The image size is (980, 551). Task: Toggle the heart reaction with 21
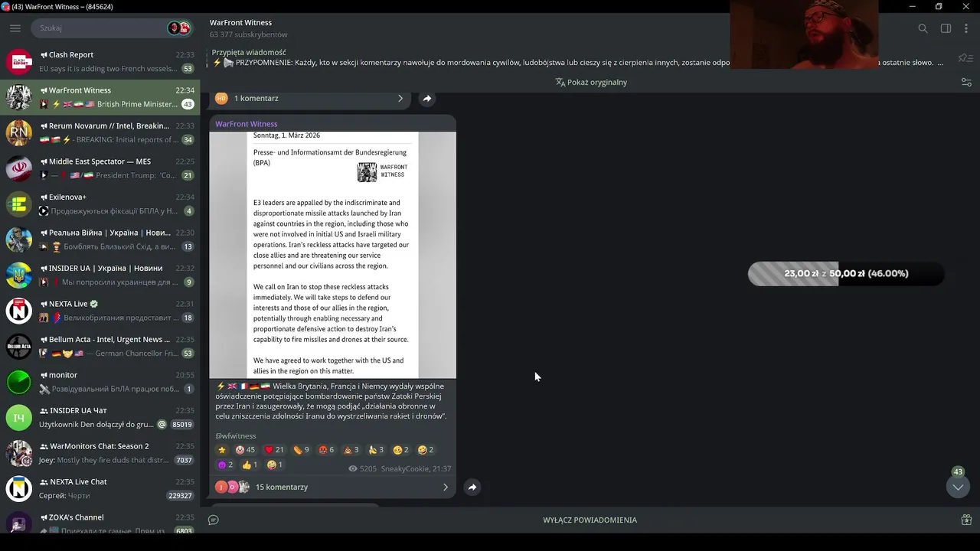pos(274,450)
